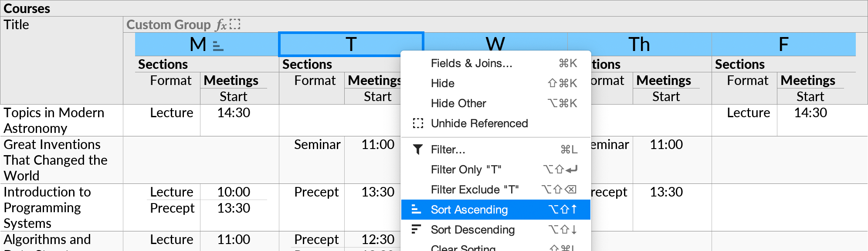Choose the Hide Other menu entry
868x251 pixels.
pyautogui.click(x=458, y=103)
